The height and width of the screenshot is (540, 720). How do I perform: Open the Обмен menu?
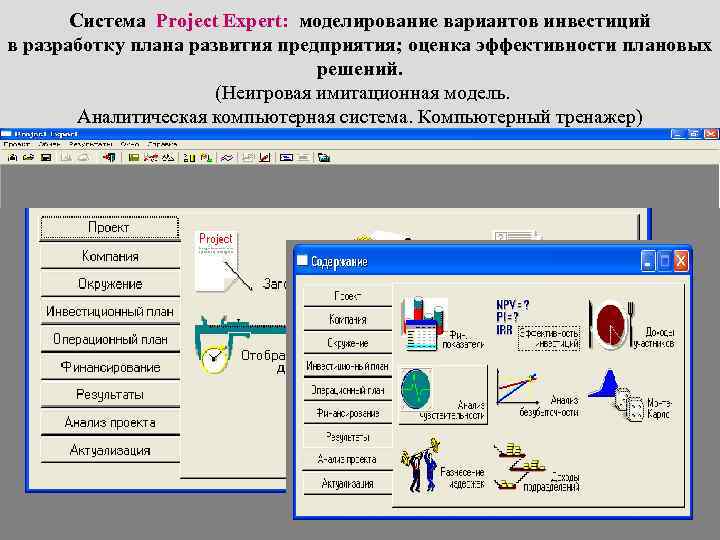tap(49, 144)
